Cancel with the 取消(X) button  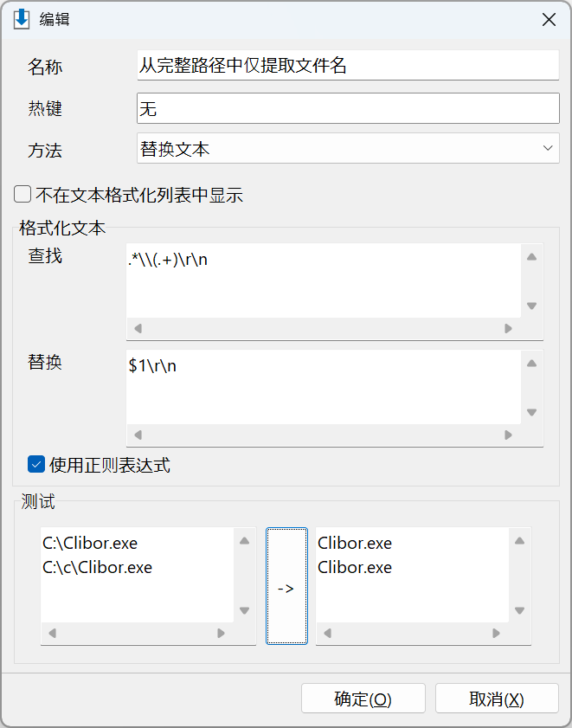(x=497, y=699)
